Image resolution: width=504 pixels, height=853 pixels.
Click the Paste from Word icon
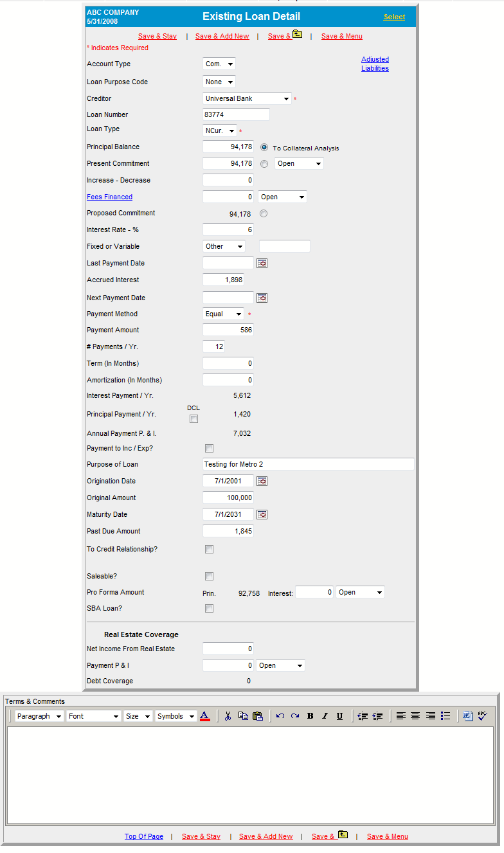tap(468, 715)
